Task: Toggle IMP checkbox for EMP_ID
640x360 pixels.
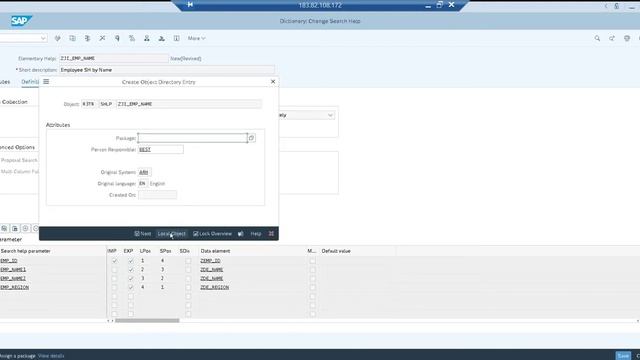Action: click(x=114, y=260)
